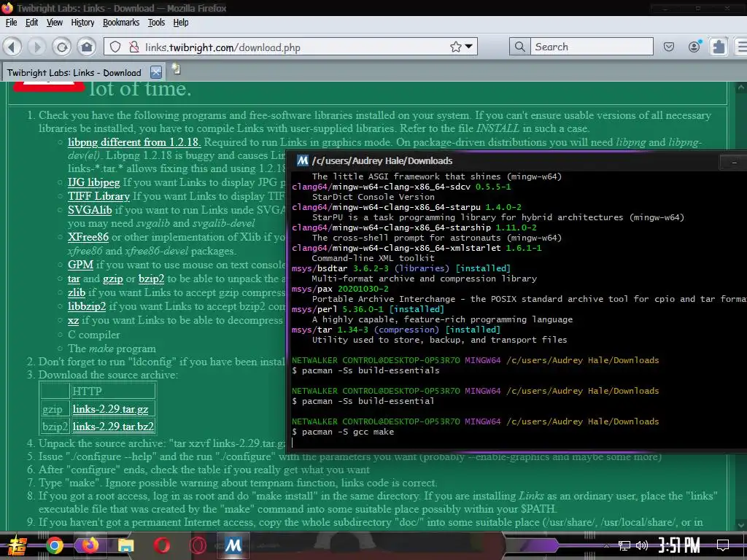Open the History menu
Image resolution: width=747 pixels, height=560 pixels.
pyautogui.click(x=82, y=23)
